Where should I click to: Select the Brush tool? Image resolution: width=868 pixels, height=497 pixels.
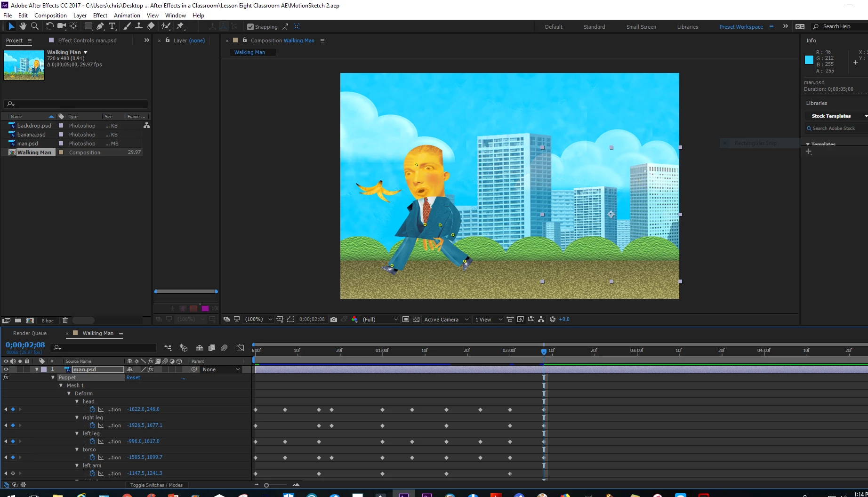pyautogui.click(x=127, y=26)
